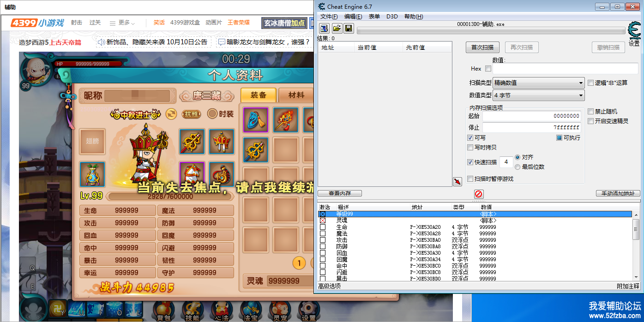Click the speaker announcement icon

(x=102, y=42)
